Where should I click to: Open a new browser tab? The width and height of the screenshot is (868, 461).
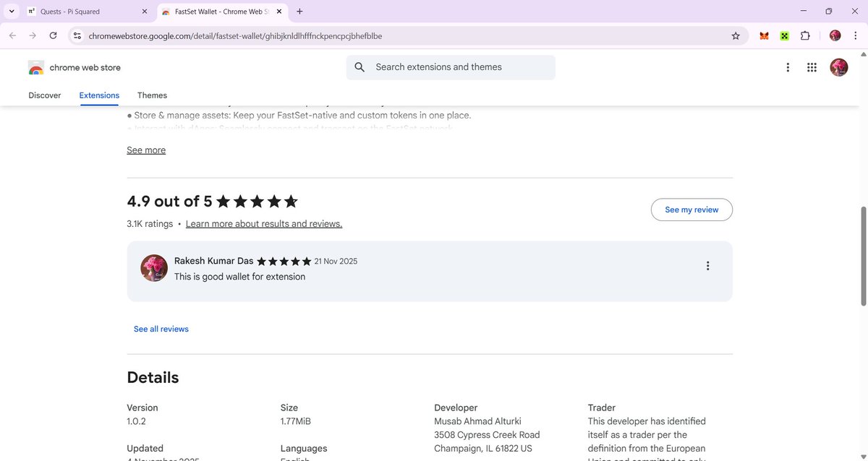click(x=299, y=12)
